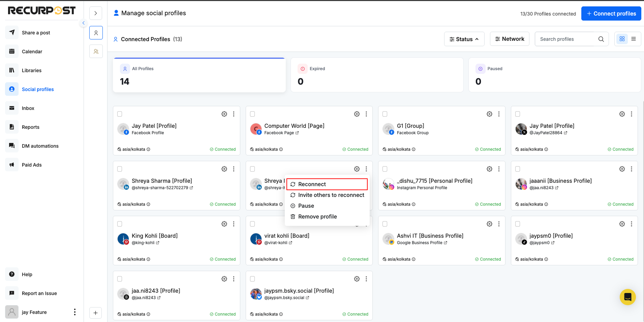Open DM automations page
644x322 pixels.
click(x=42, y=146)
